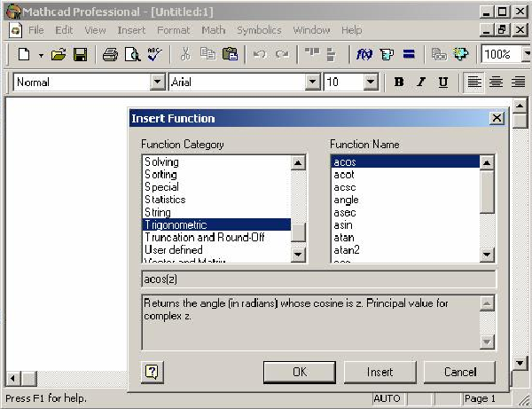Toggle Bold formatting
The image size is (532, 409).
point(399,82)
